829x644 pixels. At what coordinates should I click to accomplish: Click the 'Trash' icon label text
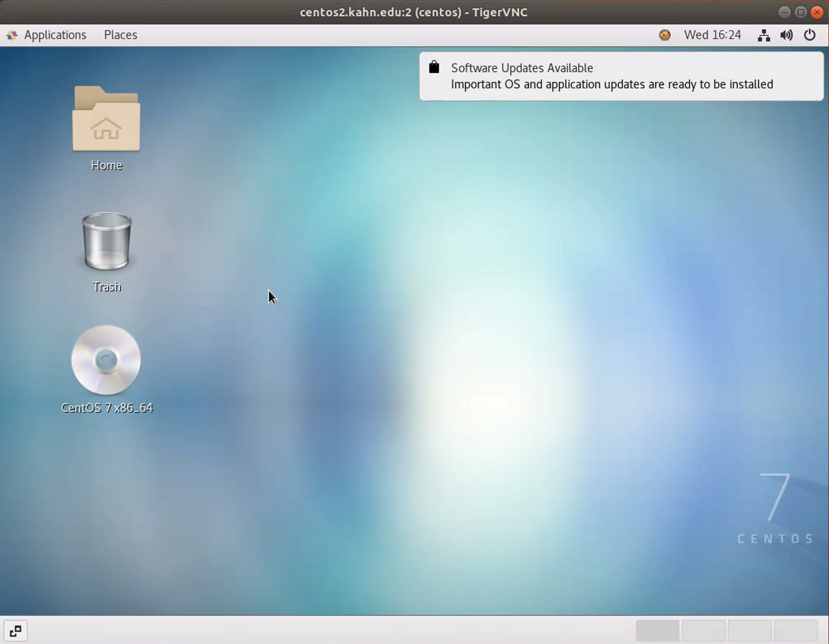pos(107,287)
